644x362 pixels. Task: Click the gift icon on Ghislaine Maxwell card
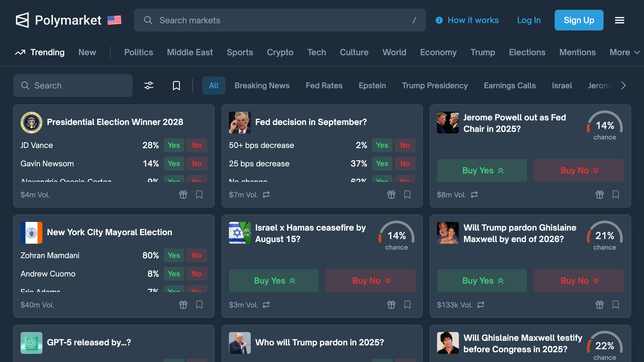pos(600,305)
